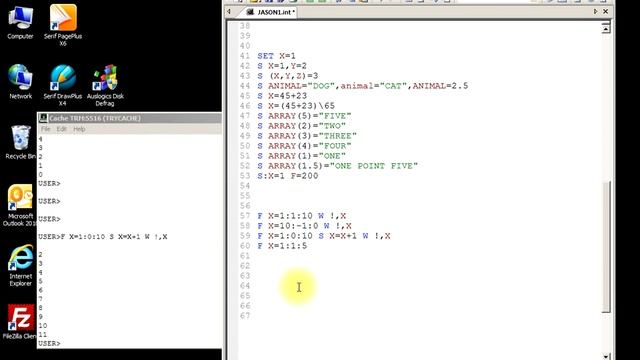Screen dimensions: 640x360
Task: Open Help menu in Cache terminal
Action: pyautogui.click(x=79, y=129)
